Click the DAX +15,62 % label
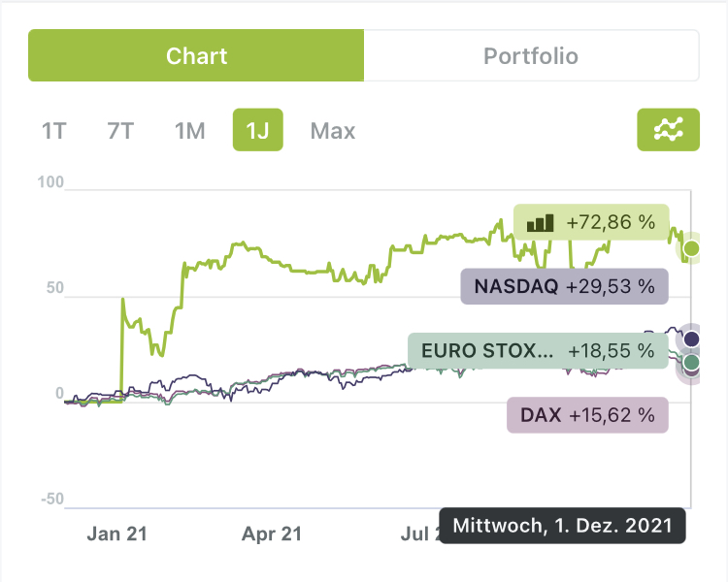Image resolution: width=728 pixels, height=582 pixels. (x=586, y=414)
